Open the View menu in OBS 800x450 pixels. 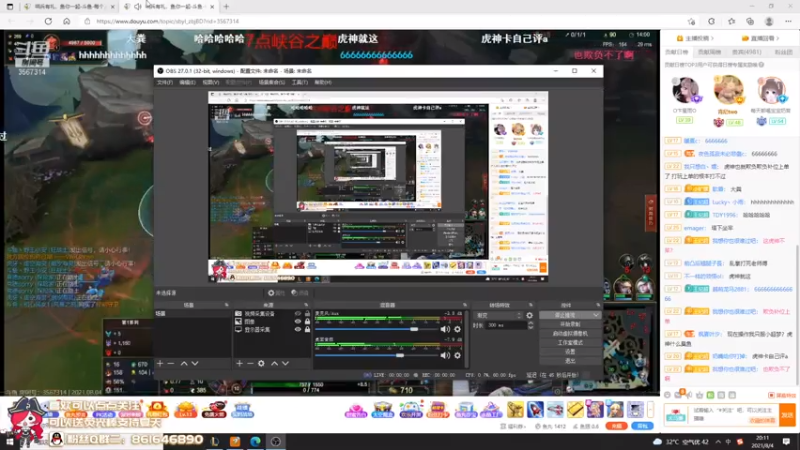pyautogui.click(x=211, y=82)
